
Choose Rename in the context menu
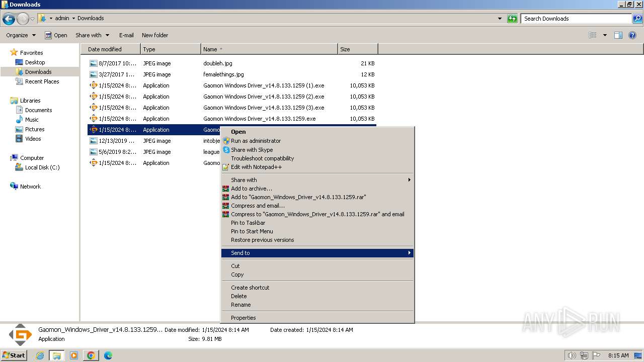click(317, 305)
